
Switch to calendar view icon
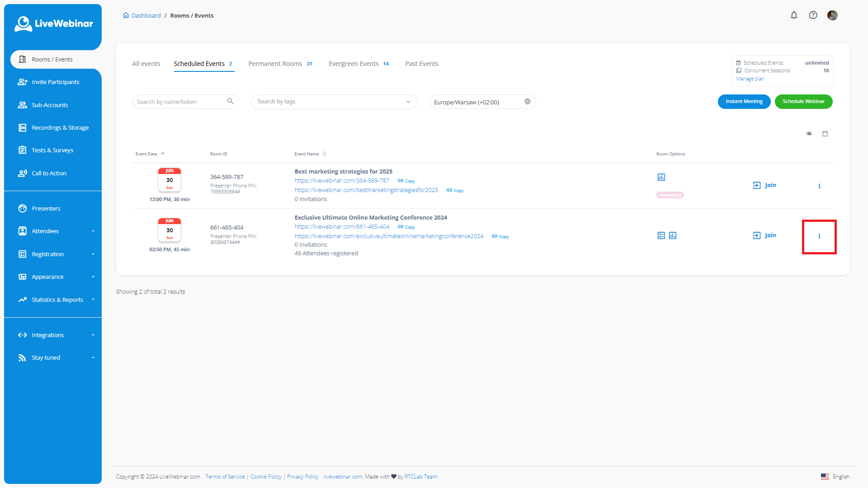click(x=825, y=134)
